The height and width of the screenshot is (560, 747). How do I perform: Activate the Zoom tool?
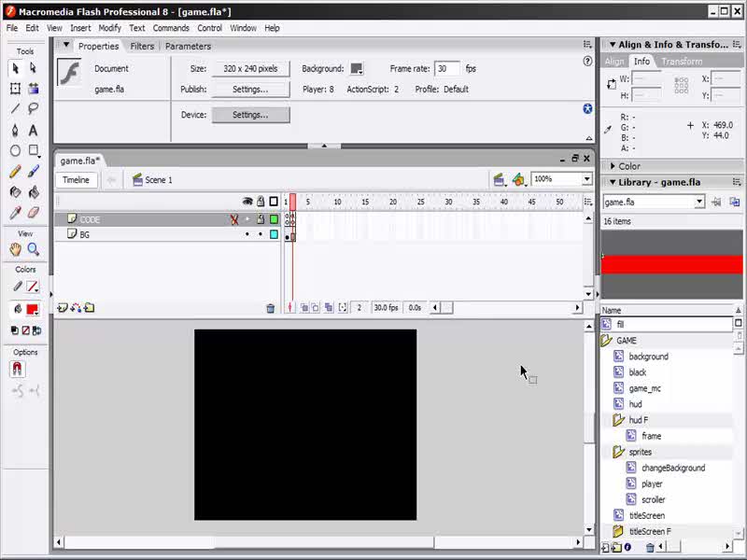click(x=34, y=249)
